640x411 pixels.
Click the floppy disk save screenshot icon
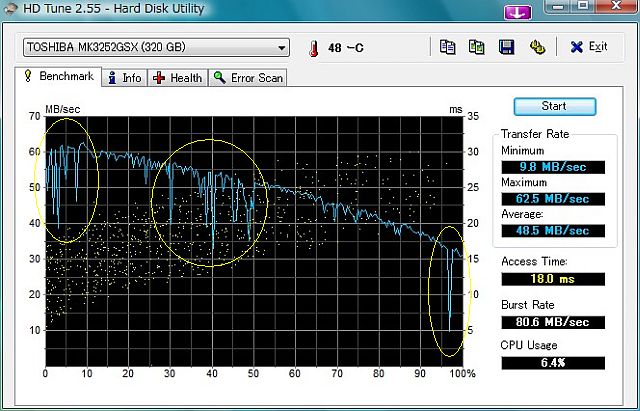coord(507,47)
